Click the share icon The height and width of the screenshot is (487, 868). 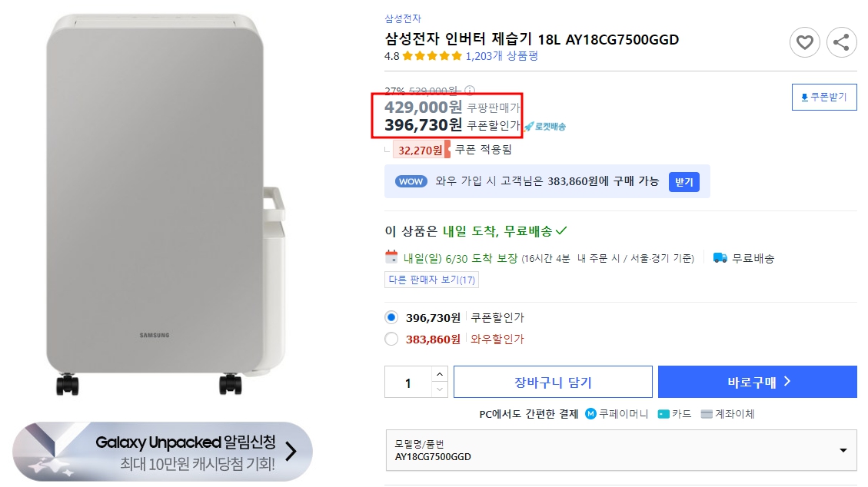click(x=841, y=42)
